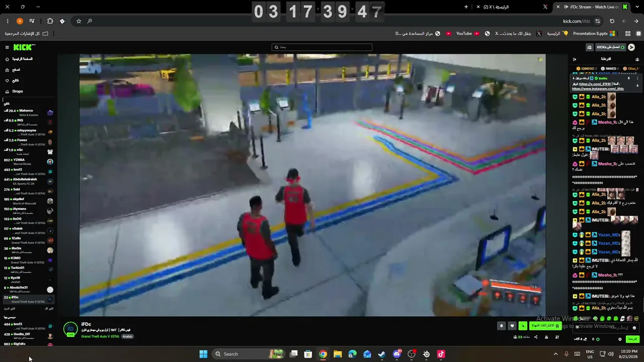
Task: Open the emoji picker in the chat box
Action: (x=634, y=327)
